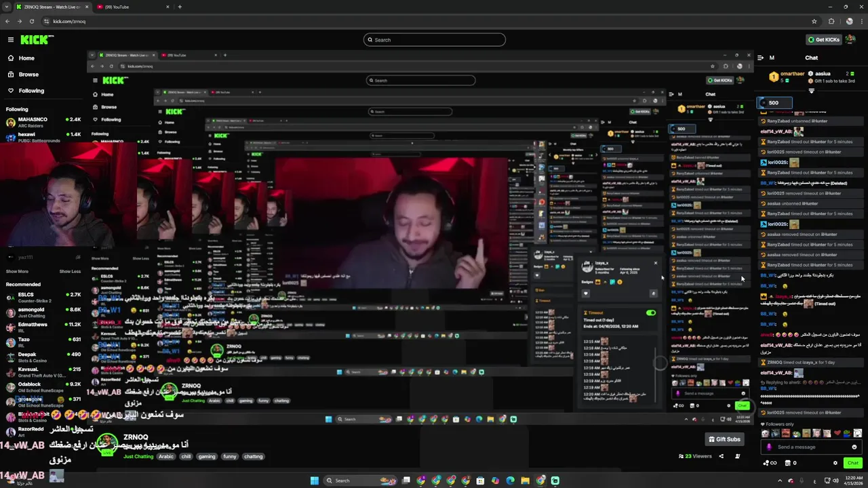Click share icon beside 23 Viewers
868x488 pixels.
pos(722,456)
